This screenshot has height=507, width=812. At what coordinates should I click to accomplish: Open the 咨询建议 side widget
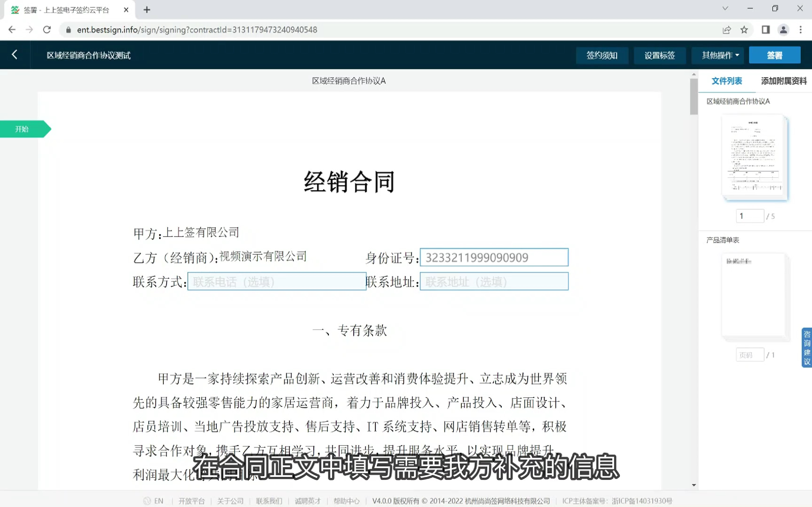coord(807,348)
